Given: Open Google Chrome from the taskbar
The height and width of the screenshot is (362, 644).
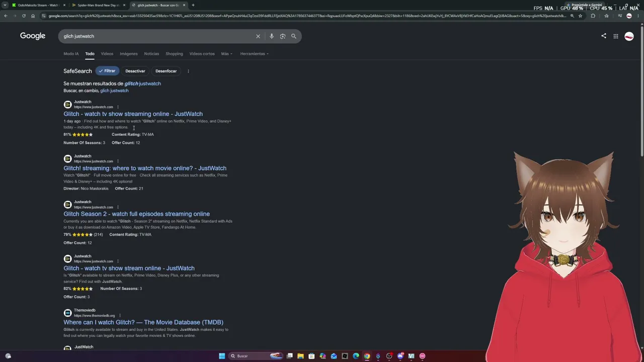Looking at the screenshot, I should (367, 356).
